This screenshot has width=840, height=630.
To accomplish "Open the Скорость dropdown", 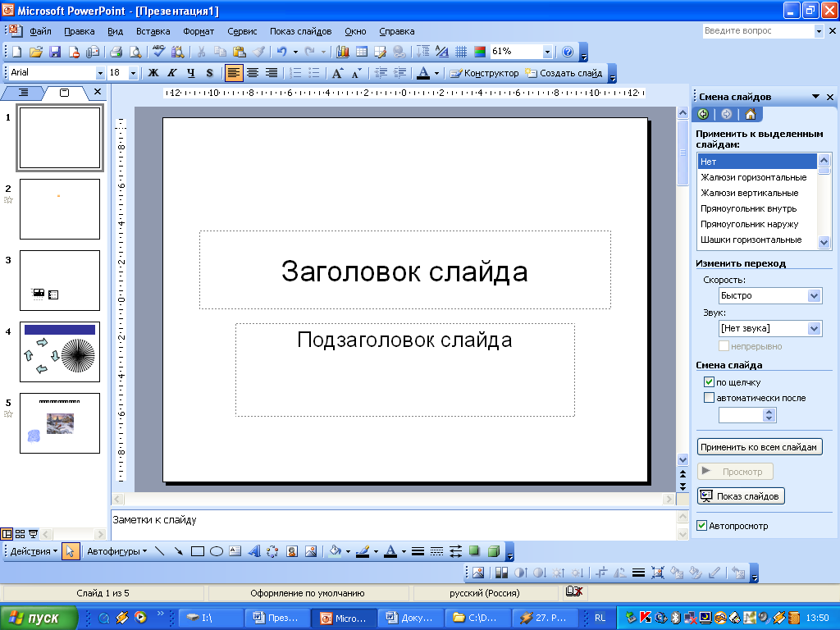I will click(814, 295).
